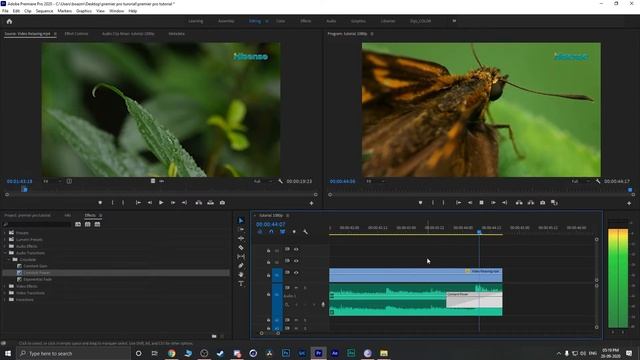Open Program monitor button editor plus
The height and width of the screenshot is (360, 640).
click(629, 203)
